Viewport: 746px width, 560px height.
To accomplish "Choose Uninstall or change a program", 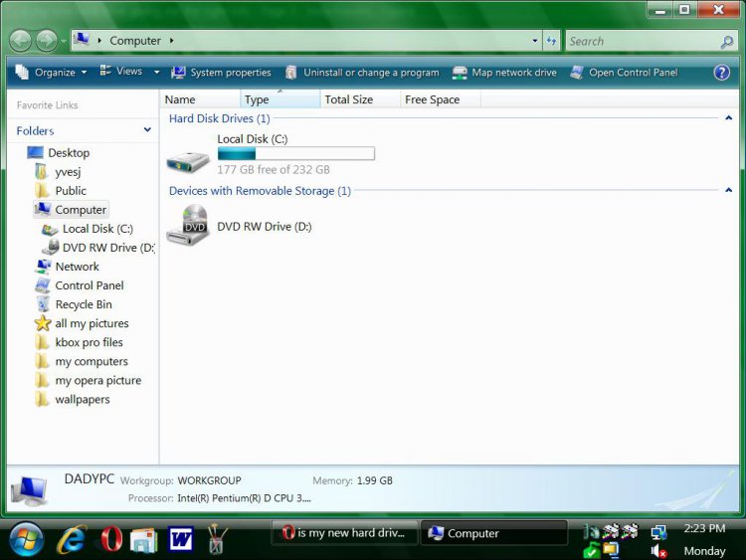I will coord(362,73).
